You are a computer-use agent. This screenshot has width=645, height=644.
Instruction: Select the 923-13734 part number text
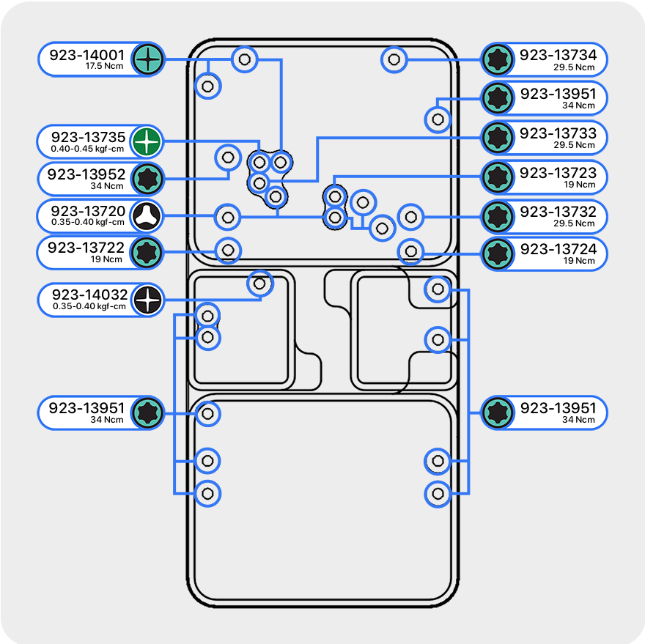click(x=558, y=55)
